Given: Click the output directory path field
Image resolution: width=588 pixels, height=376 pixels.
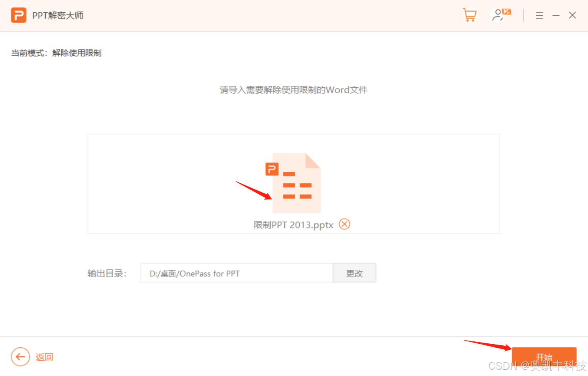Looking at the screenshot, I should pos(237,273).
